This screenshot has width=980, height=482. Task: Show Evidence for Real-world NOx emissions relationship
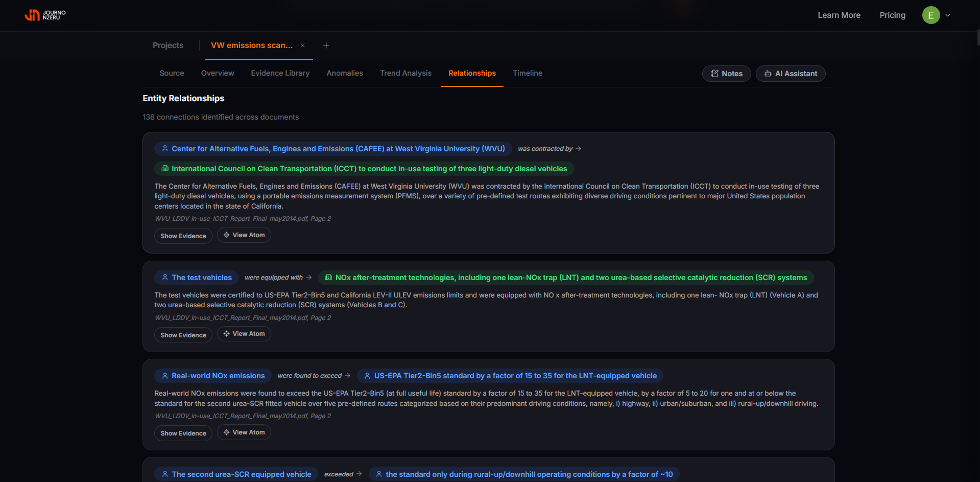click(183, 433)
